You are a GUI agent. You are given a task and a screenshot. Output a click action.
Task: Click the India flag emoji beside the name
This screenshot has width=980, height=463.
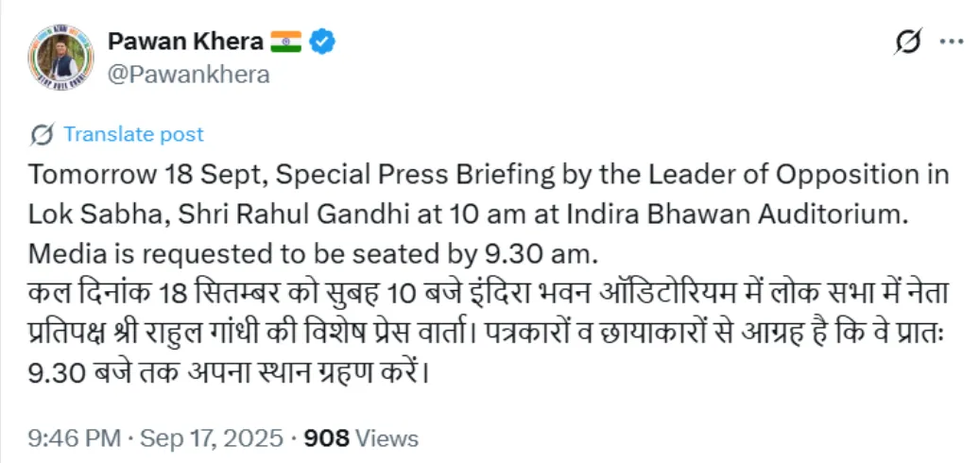(x=285, y=41)
